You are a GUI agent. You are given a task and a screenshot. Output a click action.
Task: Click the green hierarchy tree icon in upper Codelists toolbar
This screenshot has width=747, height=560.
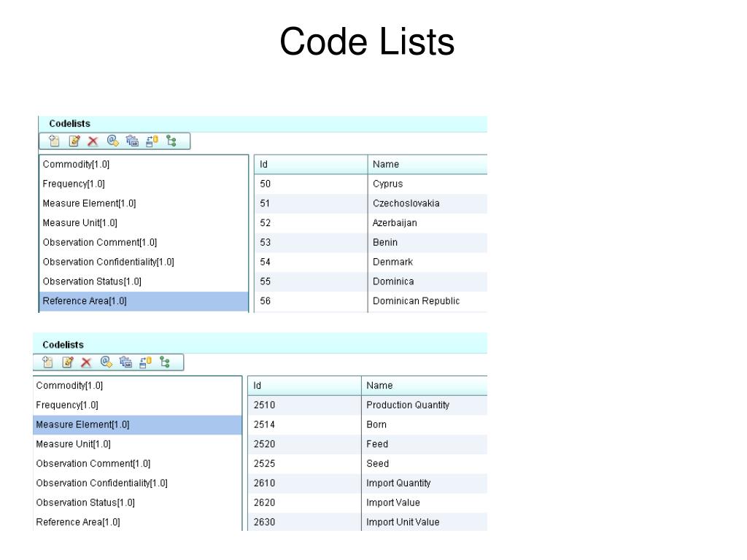171,141
